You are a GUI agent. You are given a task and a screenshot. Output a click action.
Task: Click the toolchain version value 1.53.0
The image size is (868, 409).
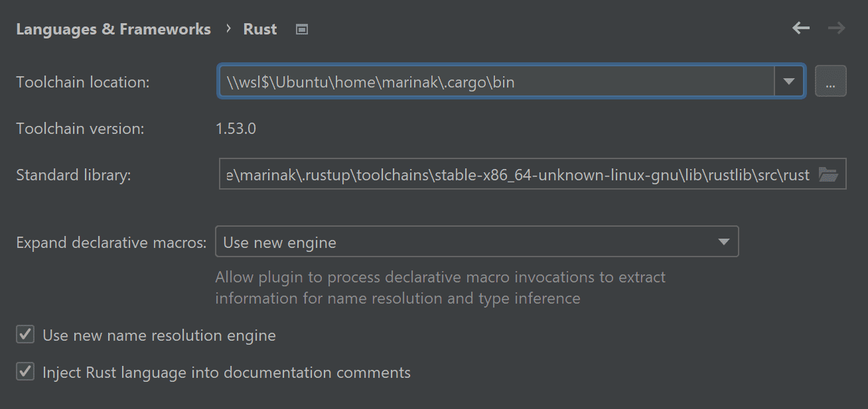pyautogui.click(x=236, y=129)
